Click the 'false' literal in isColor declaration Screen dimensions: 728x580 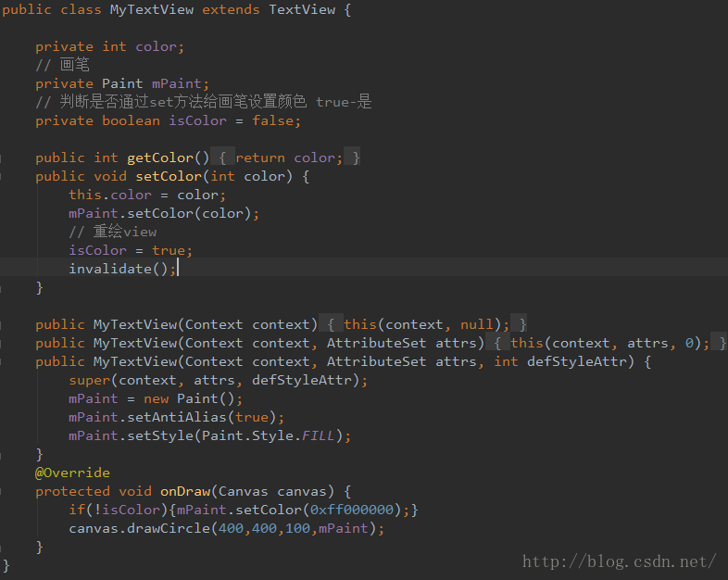tap(273, 121)
